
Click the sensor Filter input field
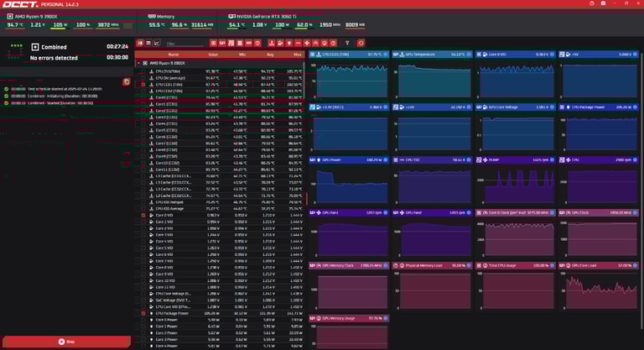click(184, 43)
